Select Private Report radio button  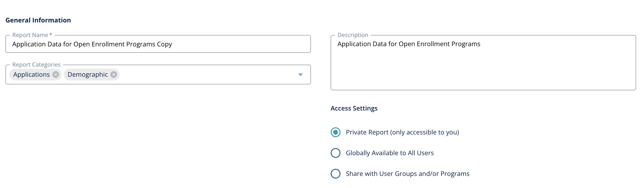[x=336, y=132]
